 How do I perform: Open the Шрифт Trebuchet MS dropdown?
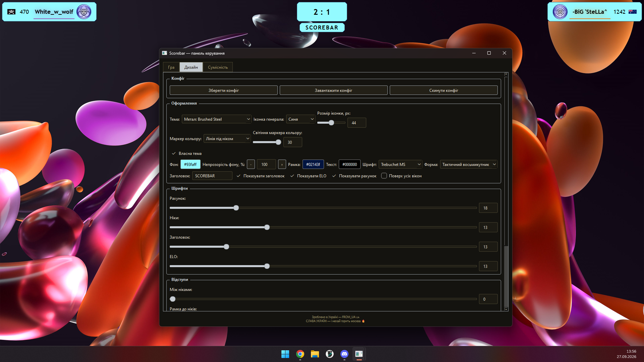[400, 165]
